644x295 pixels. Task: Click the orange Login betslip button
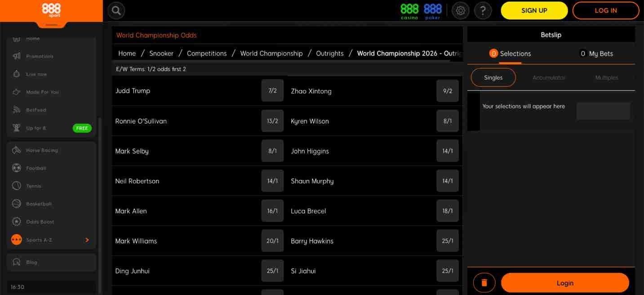coord(565,283)
